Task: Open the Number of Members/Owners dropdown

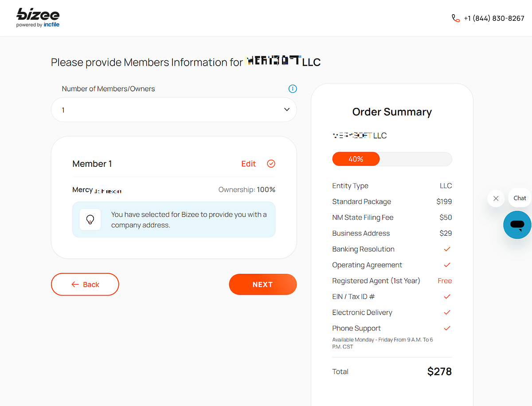Action: [x=174, y=110]
